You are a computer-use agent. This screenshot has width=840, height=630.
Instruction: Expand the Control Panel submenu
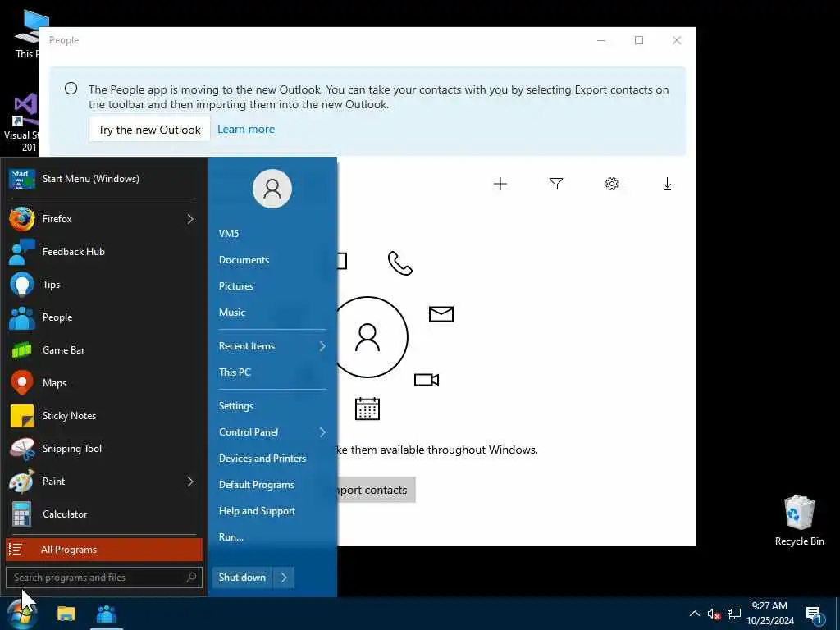pyautogui.click(x=272, y=431)
